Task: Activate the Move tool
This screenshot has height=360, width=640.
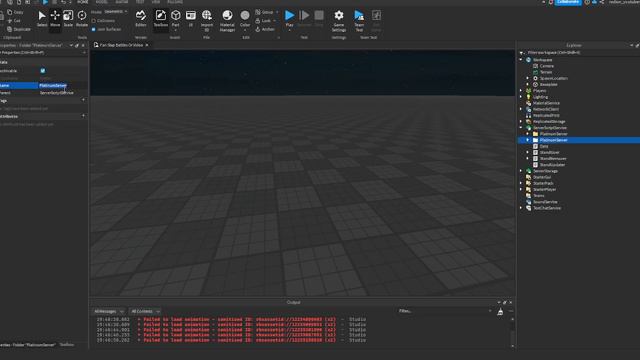Action: (x=55, y=18)
